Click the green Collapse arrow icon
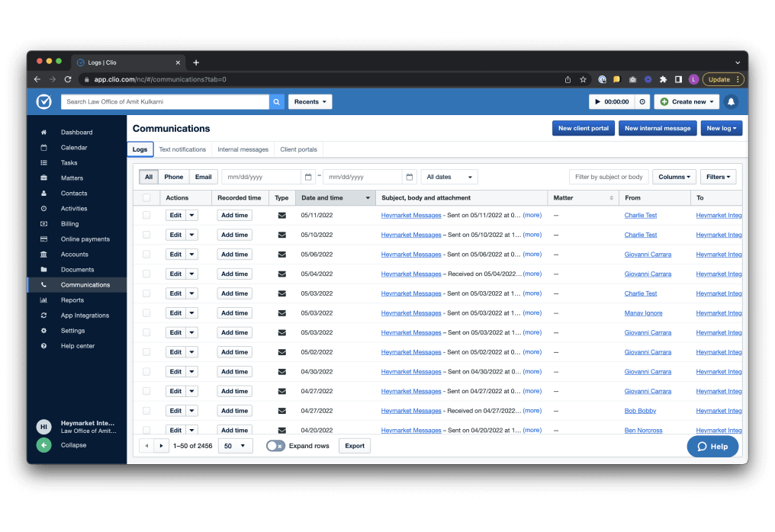Screen dimensions: 775x532 click(x=43, y=445)
